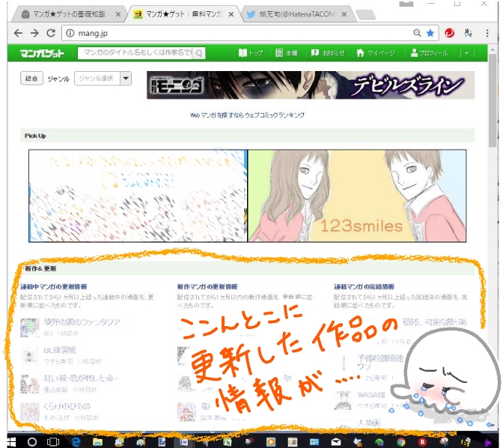Click the site info icon beside mang.jp

click(x=70, y=33)
